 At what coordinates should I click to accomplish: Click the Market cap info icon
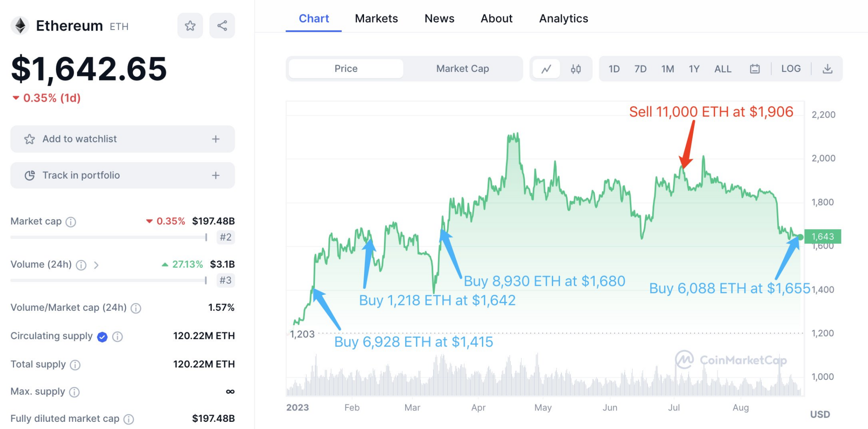(x=71, y=222)
